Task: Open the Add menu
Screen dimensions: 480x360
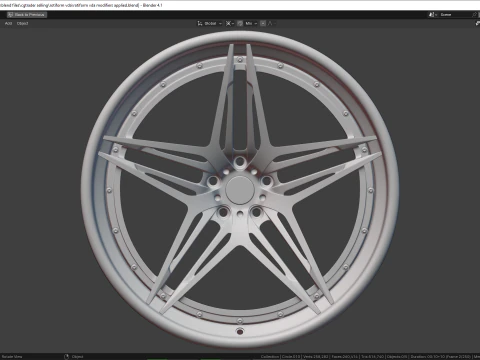Action: tap(8, 23)
